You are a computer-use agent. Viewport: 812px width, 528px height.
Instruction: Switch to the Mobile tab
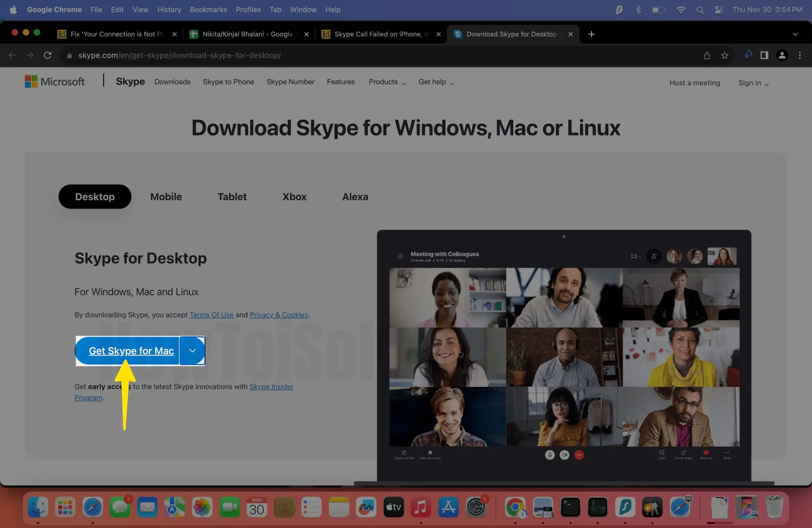click(x=166, y=197)
